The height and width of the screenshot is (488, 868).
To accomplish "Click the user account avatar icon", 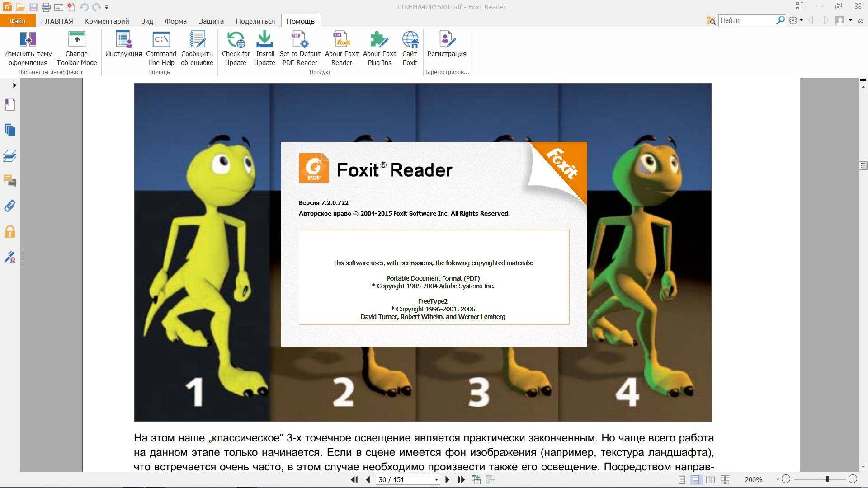I will 840,20.
